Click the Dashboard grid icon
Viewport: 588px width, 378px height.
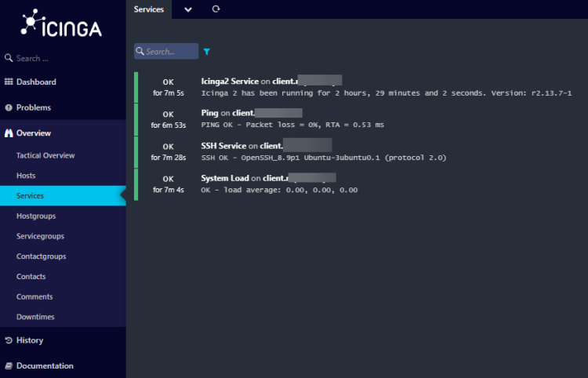click(x=9, y=82)
